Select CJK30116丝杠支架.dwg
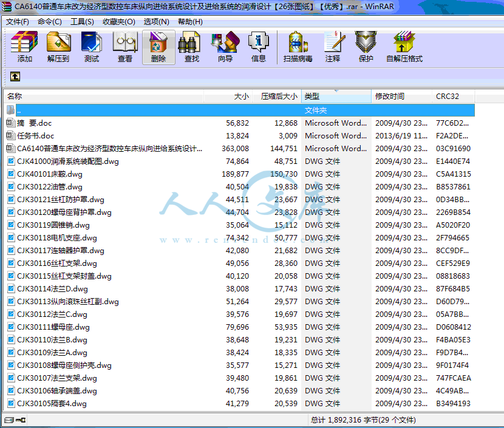Image resolution: width=504 pixels, height=428 pixels. tap(57, 263)
